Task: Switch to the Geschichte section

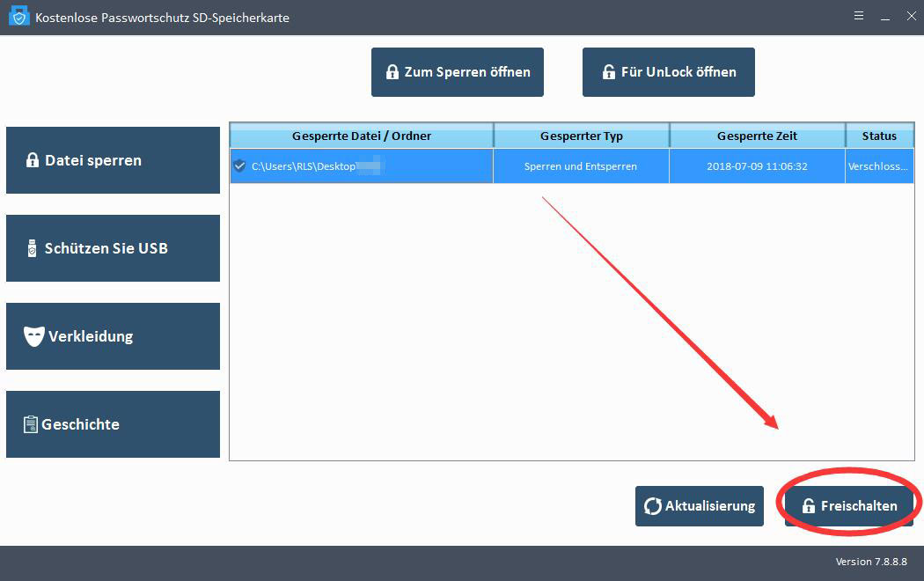Action: (113, 424)
